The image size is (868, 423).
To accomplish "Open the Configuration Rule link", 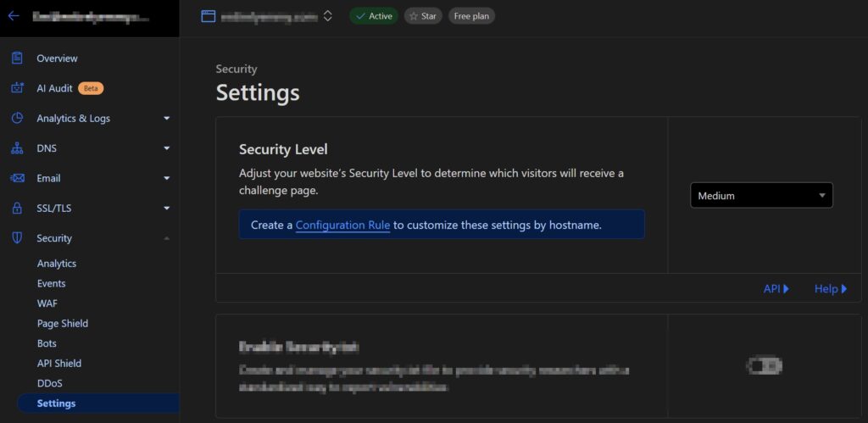I will point(342,225).
